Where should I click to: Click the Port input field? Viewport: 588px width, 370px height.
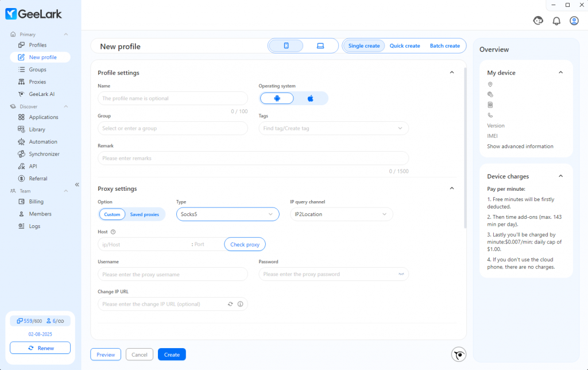(x=208, y=244)
